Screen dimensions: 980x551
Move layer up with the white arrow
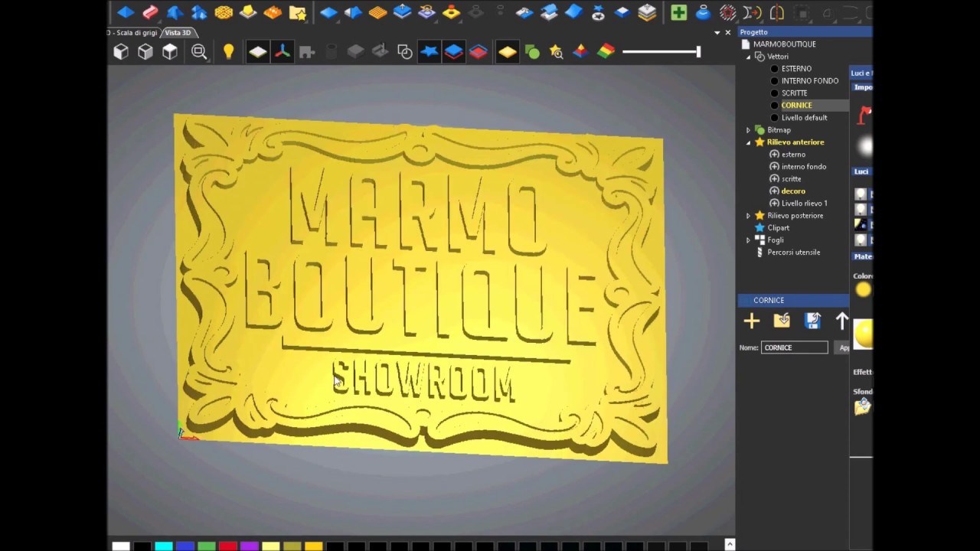pos(842,321)
